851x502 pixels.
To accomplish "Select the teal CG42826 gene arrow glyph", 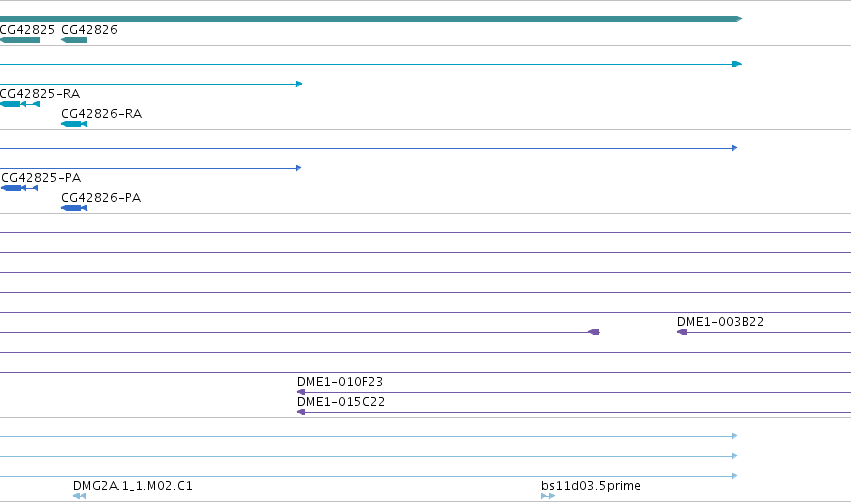I will click(x=74, y=40).
